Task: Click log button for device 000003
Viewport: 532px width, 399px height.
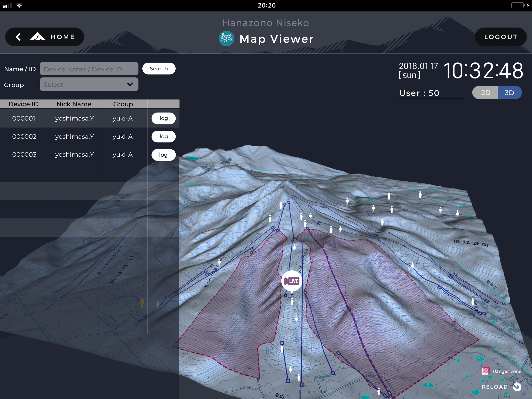Action: click(x=163, y=154)
